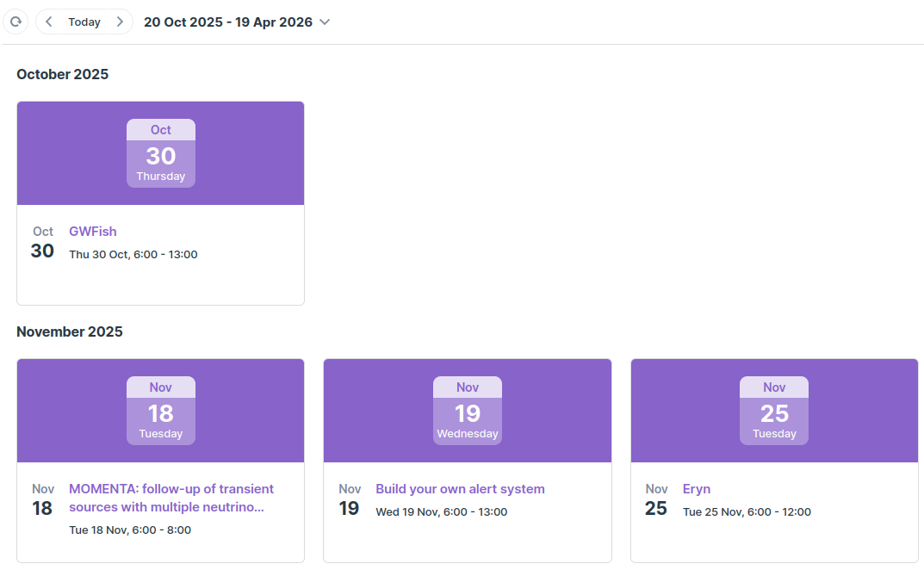The width and height of the screenshot is (924, 570).
Task: Click the Oct 30 Thursday calendar badge
Action: 161,153
